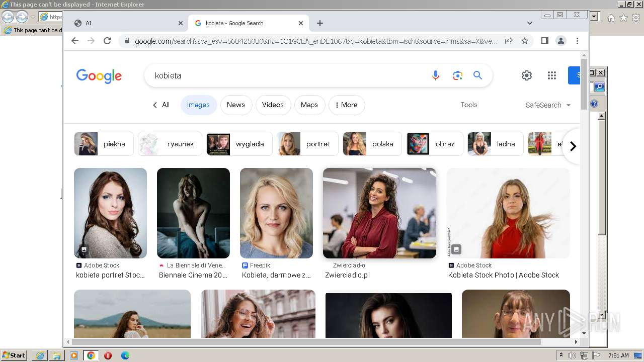
Task: Go forward in Chrome navigation
Action: [x=91, y=41]
